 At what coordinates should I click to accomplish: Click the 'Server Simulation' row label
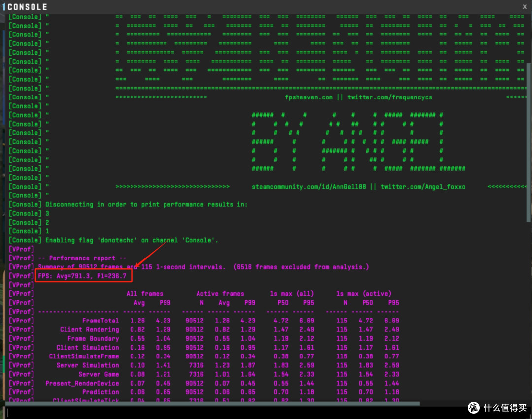[x=88, y=365]
